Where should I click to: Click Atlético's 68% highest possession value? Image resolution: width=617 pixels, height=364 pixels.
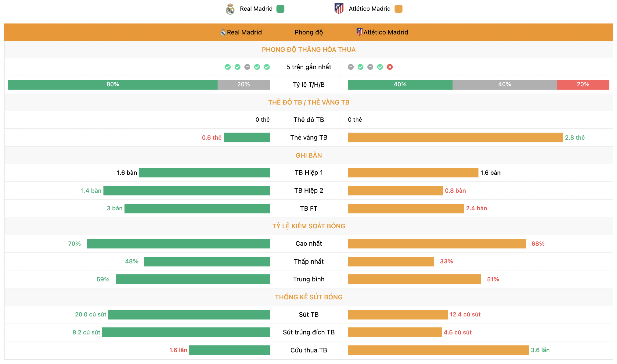click(538, 244)
